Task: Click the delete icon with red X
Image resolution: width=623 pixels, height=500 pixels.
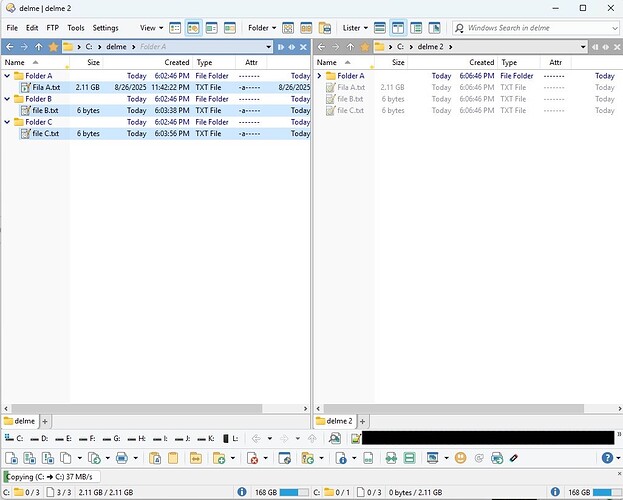Action: pos(252,458)
